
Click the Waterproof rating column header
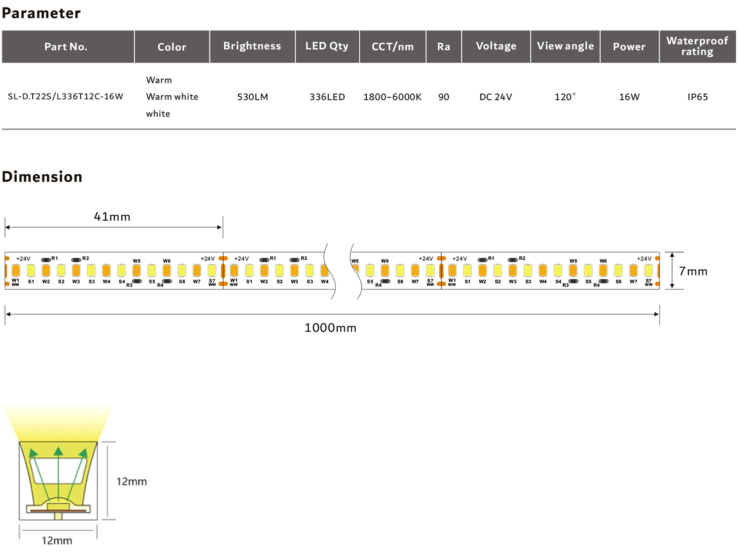pyautogui.click(x=697, y=46)
